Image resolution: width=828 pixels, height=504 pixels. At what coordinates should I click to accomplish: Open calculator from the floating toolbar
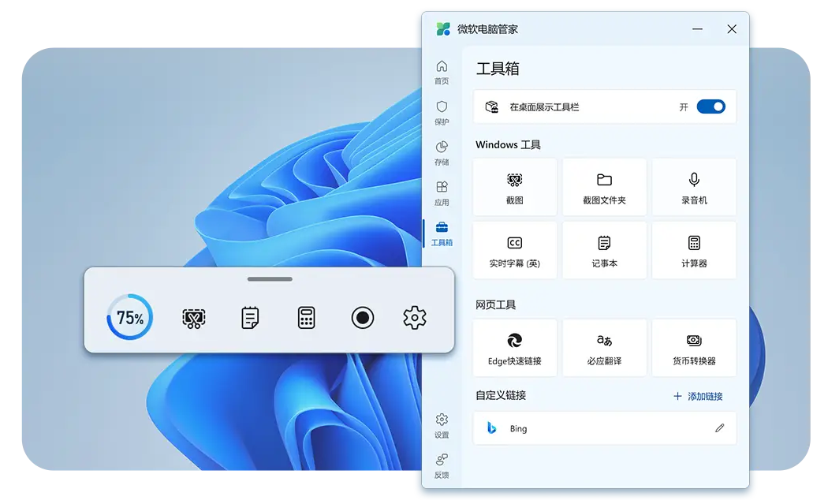[x=306, y=318]
